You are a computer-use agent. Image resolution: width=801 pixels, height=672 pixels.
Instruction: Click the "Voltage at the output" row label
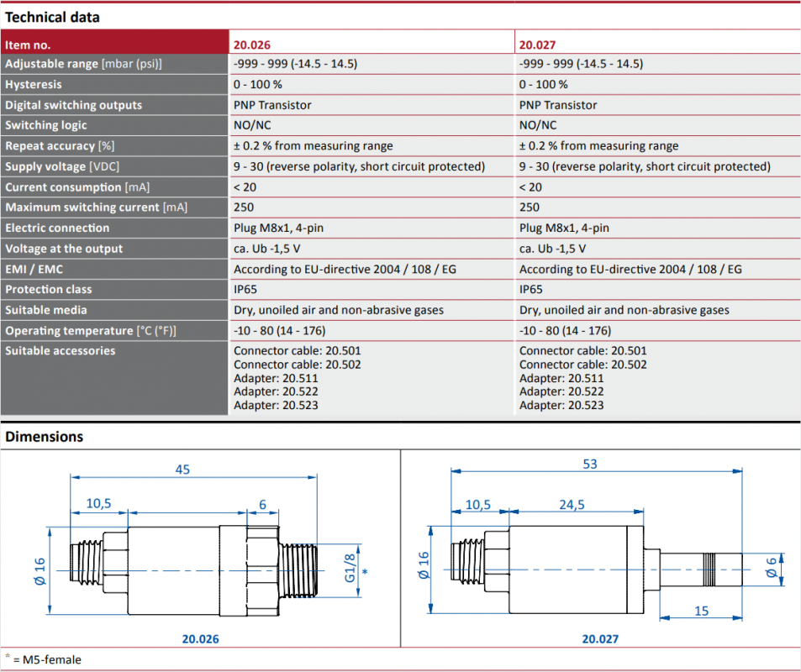click(114, 249)
